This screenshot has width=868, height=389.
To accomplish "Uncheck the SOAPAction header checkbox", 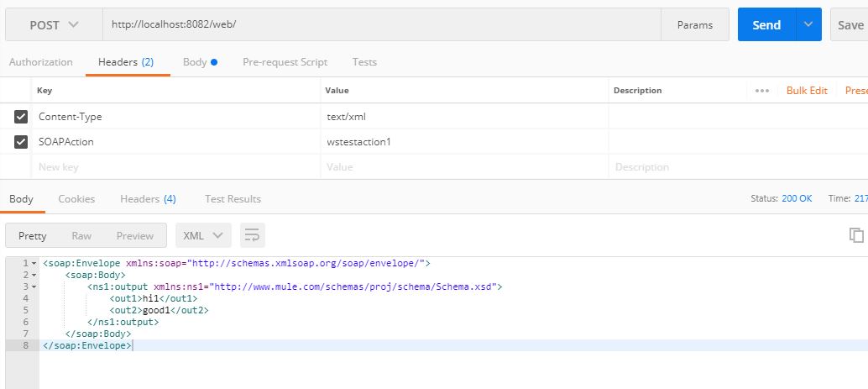I will point(22,142).
